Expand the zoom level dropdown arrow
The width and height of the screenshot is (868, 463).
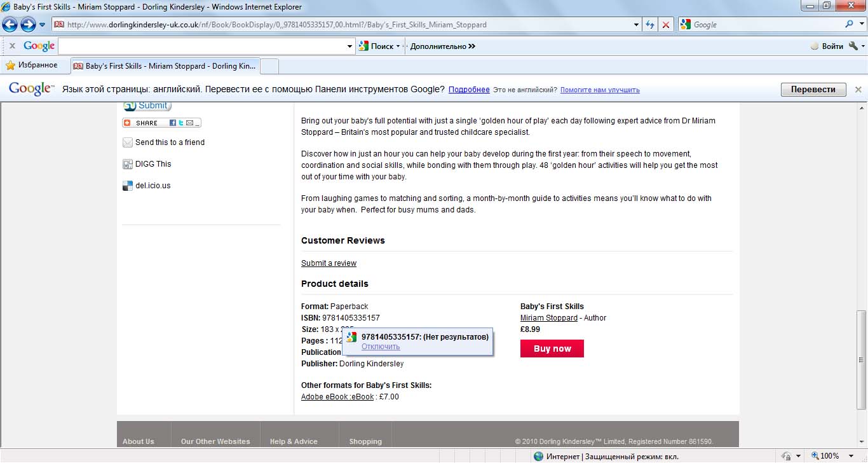click(850, 456)
